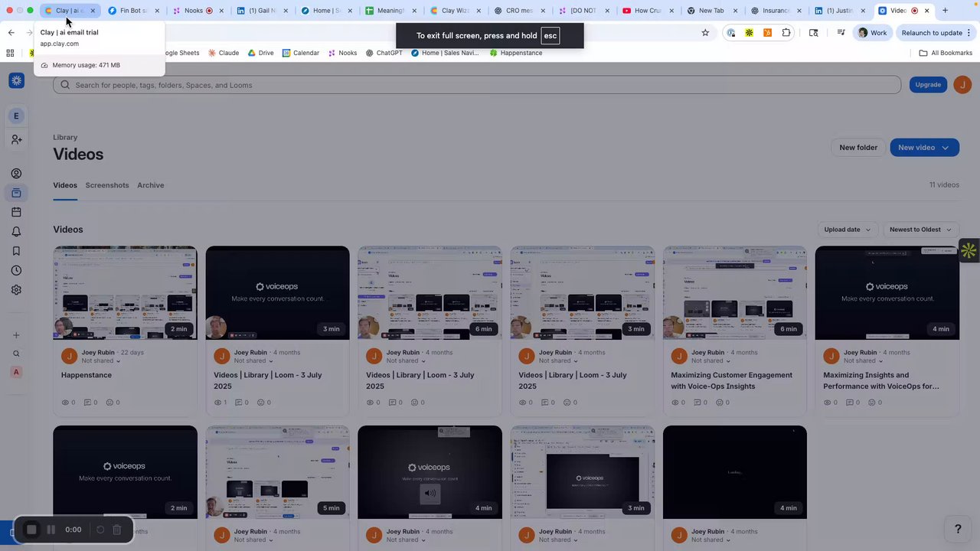Click Relaunch to update in Chrome

pyautogui.click(x=936, y=33)
